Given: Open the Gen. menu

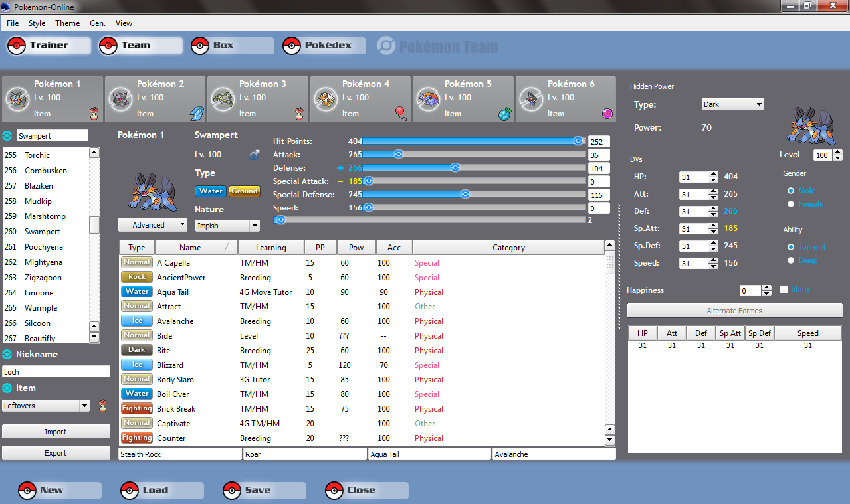Looking at the screenshot, I should (x=98, y=23).
